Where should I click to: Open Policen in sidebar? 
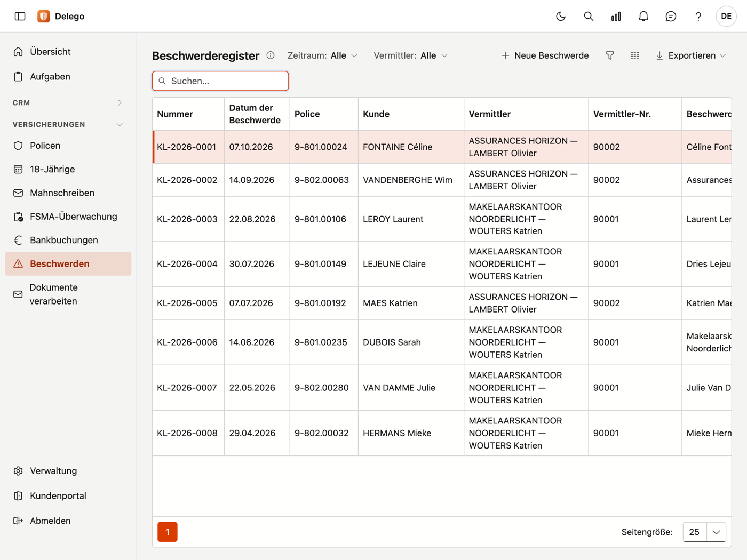point(68,146)
